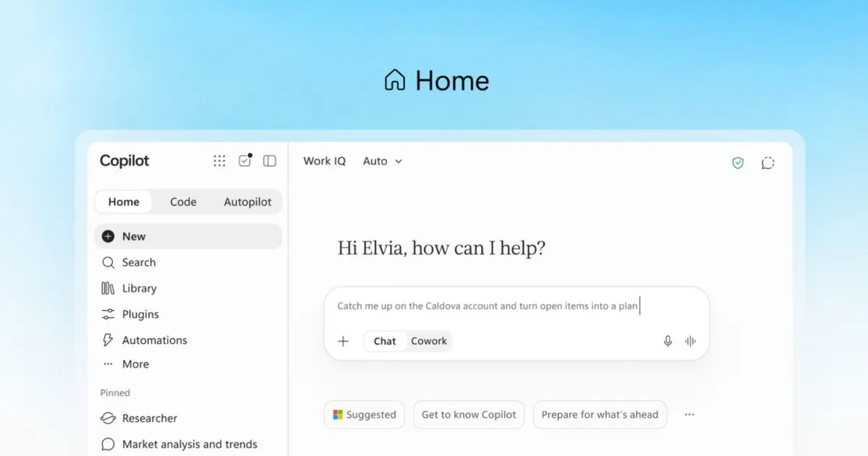Select Cowork mode in prompt box

coord(429,341)
